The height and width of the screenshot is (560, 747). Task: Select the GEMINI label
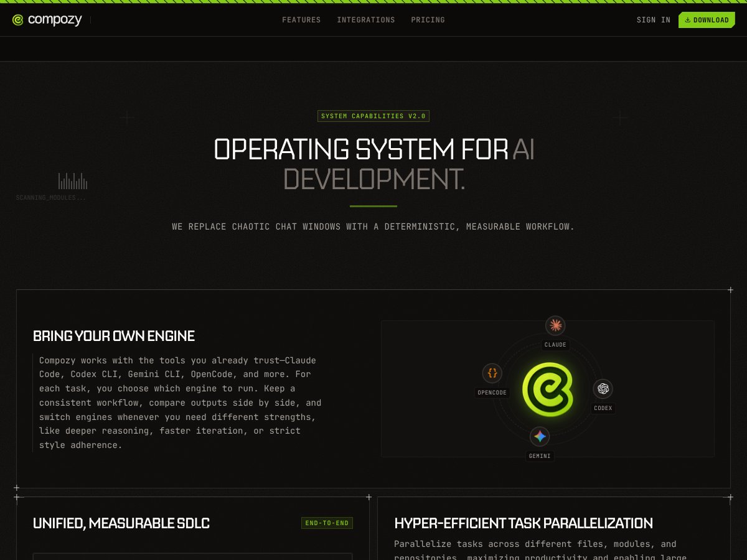(539, 455)
